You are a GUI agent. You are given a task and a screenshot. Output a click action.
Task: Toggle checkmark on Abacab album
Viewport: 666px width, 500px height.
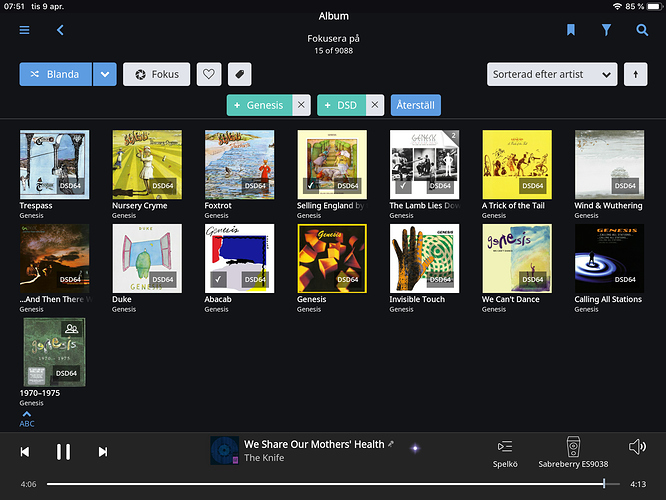(x=218, y=280)
